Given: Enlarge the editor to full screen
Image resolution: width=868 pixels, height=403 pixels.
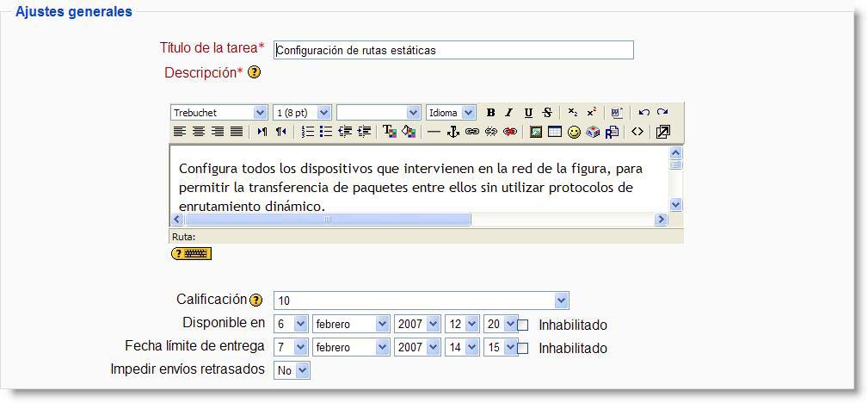Looking at the screenshot, I should pyautogui.click(x=662, y=132).
